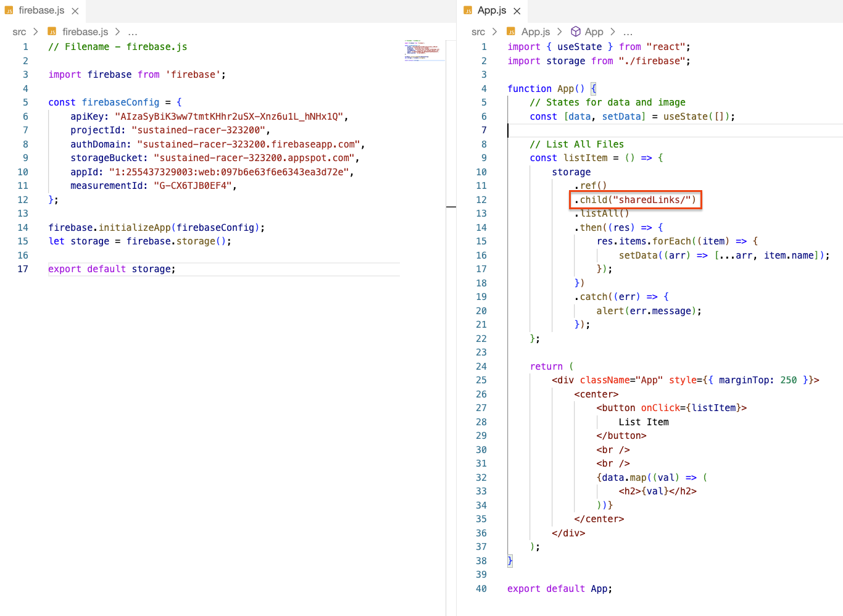Click line number 17 in firebase.js gutter
Screen dimensions: 843x616
(x=23, y=269)
